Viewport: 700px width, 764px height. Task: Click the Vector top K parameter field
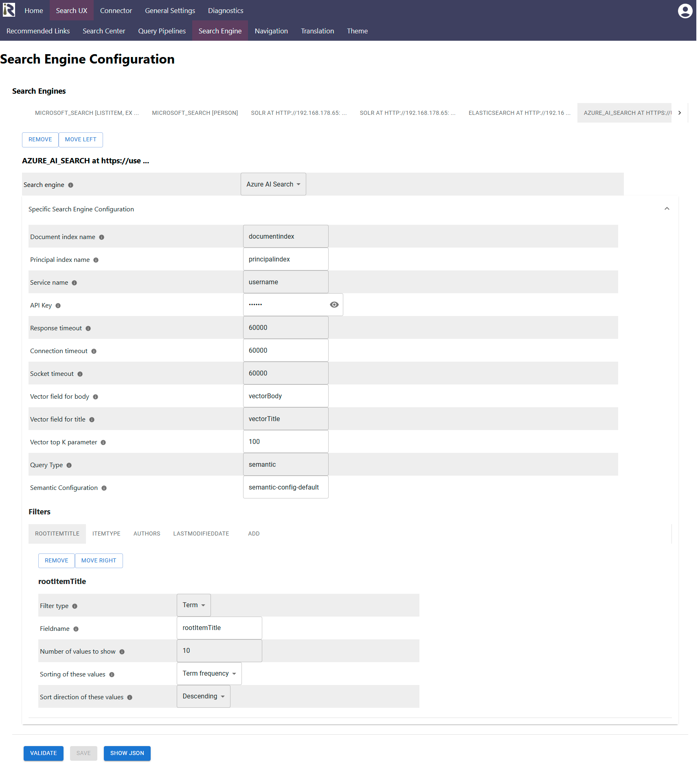point(286,441)
